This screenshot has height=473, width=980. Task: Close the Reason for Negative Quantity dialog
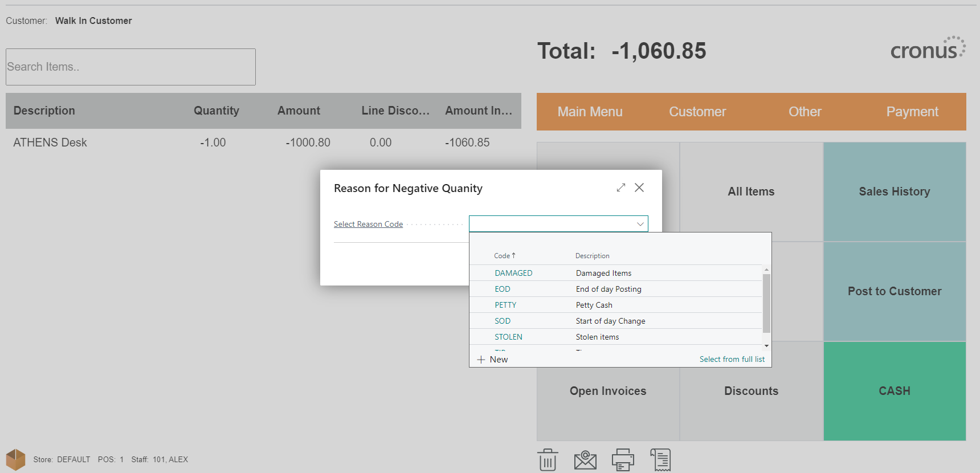(639, 187)
